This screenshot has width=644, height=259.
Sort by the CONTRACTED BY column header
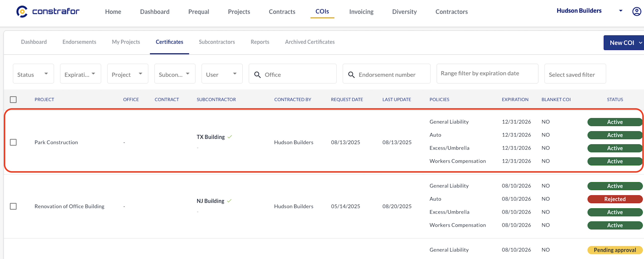[292, 100]
